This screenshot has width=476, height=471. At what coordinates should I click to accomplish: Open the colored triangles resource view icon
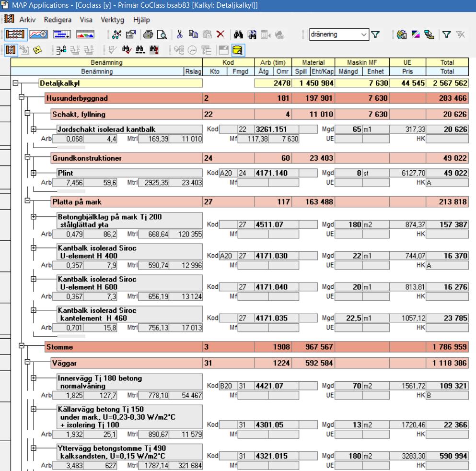[x=85, y=35]
